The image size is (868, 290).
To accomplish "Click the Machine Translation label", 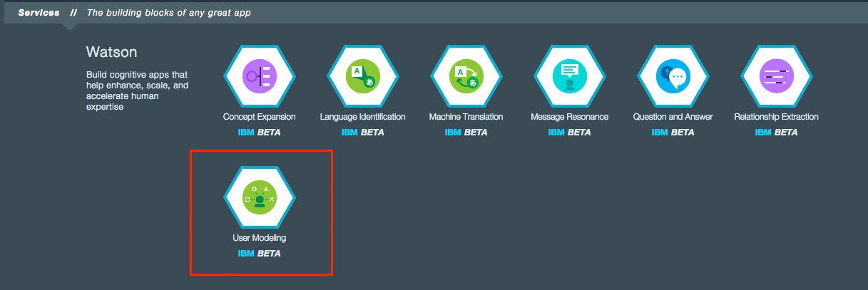I will [x=466, y=117].
